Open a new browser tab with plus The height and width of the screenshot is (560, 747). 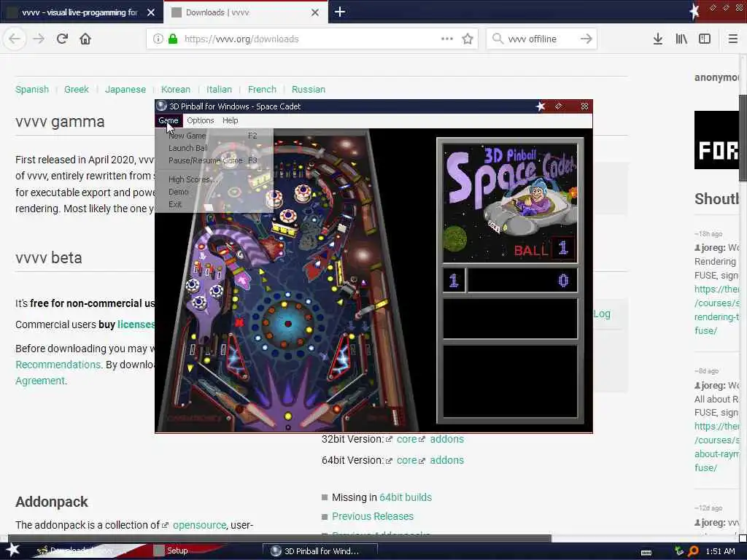[x=340, y=12]
